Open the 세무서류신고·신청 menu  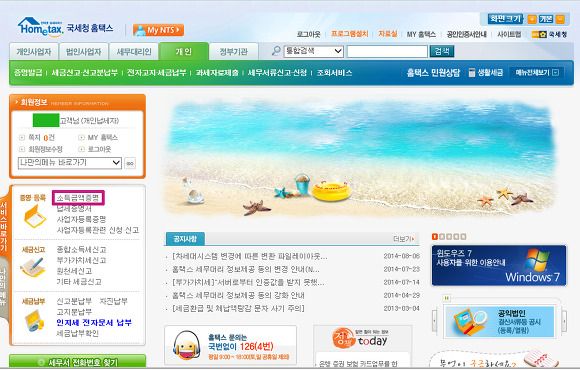(277, 73)
